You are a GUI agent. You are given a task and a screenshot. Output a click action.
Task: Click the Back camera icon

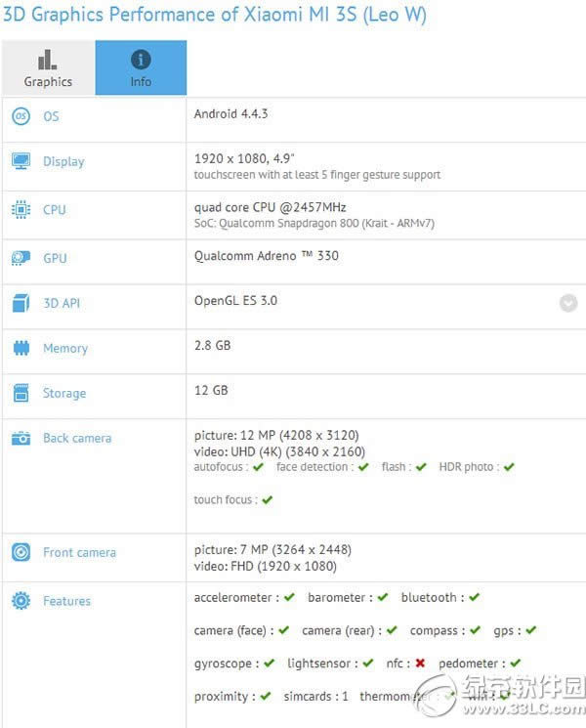coord(21,439)
